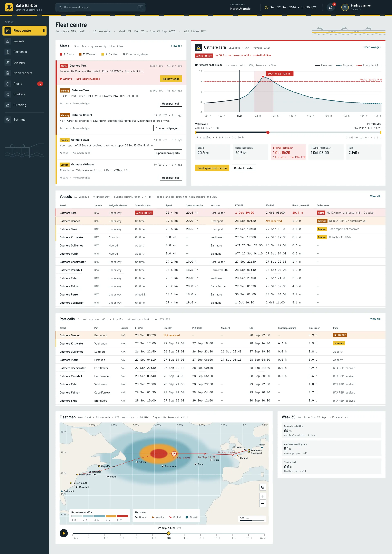Open the map layers icon
Viewport: 392px width, 554px height.
point(263,487)
